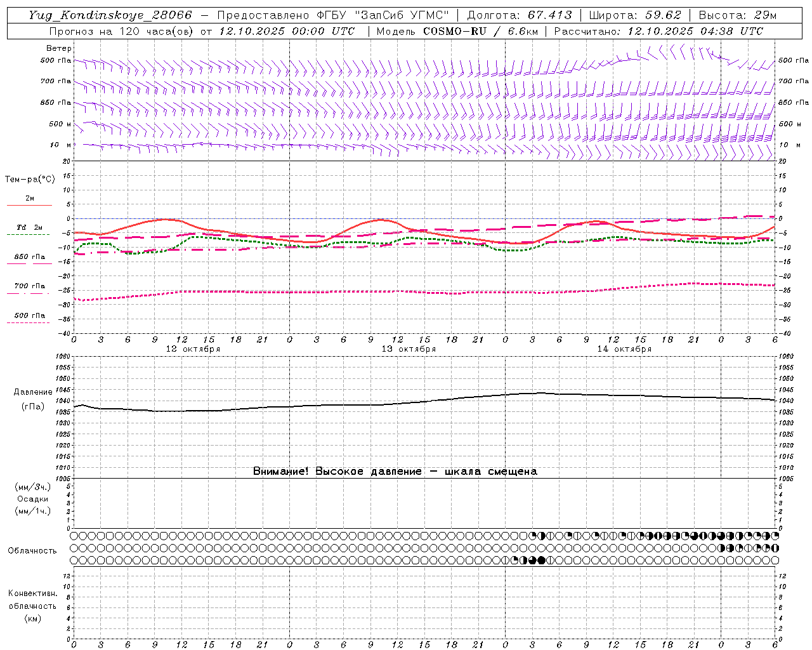Click the (мм/3ч.) precipitation unit label
Screen dimensions: 812x650
coord(33,487)
